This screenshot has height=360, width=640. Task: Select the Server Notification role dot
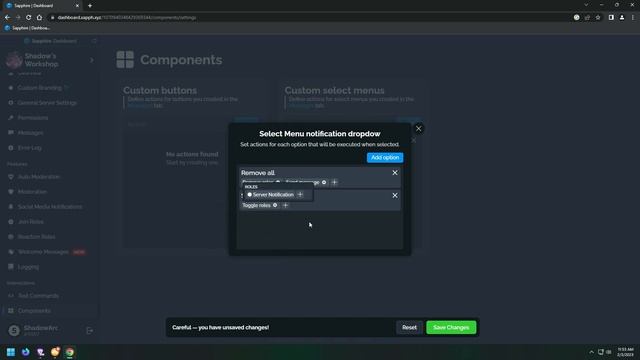coord(249,195)
